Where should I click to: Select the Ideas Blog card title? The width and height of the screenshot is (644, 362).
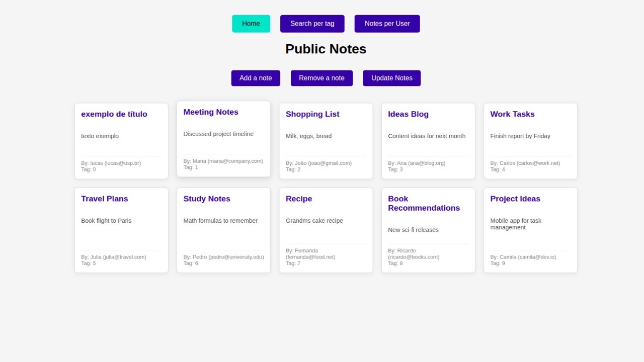point(409,114)
